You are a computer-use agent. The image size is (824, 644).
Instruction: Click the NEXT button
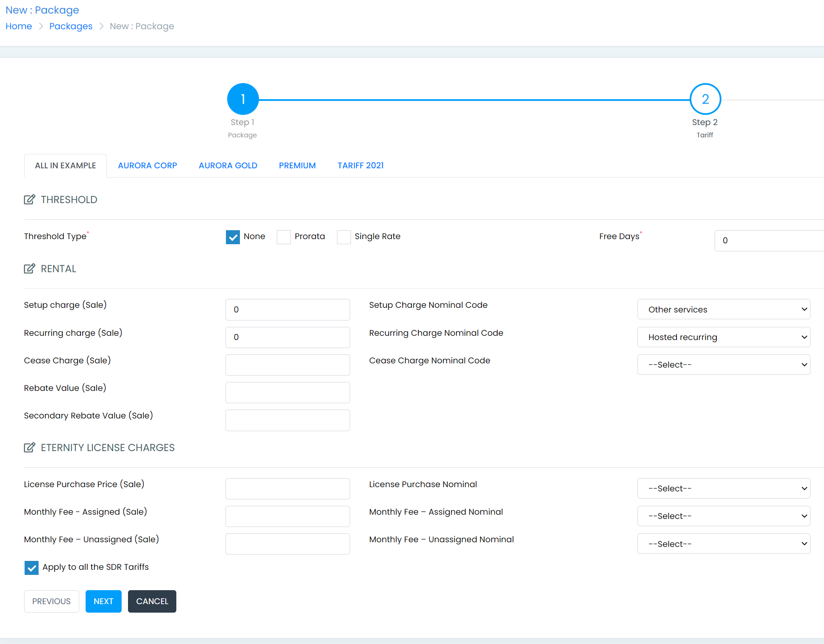(103, 601)
